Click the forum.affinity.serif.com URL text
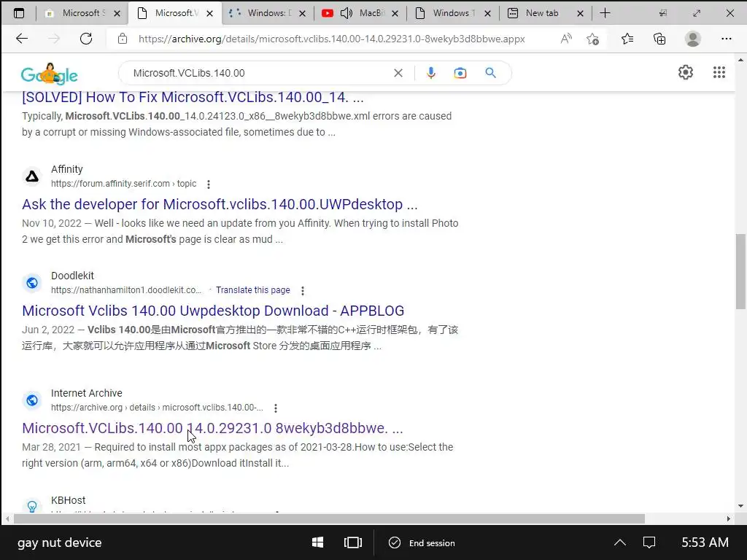The height and width of the screenshot is (560, 747). tap(123, 183)
